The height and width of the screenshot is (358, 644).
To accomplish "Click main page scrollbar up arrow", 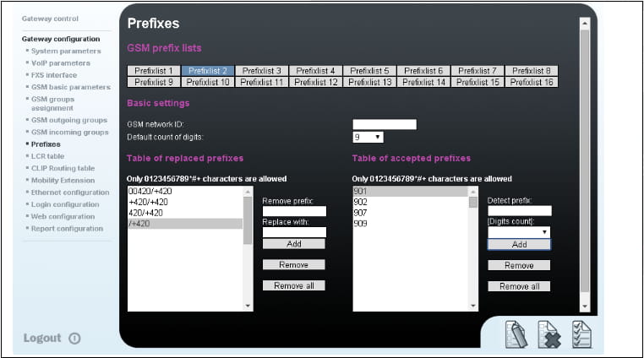I will click(585, 24).
